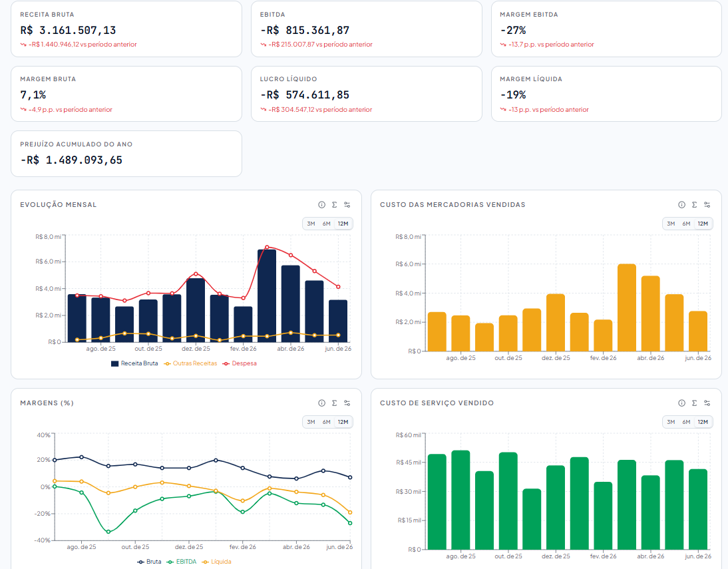
Task: Select 6M range on Custo das Mercadorias Vendidas
Action: pyautogui.click(x=686, y=224)
